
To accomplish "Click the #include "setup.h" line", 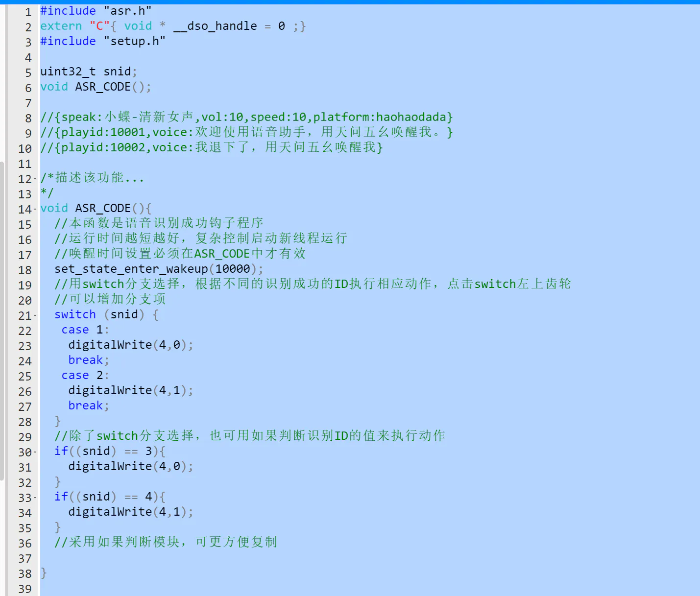I will 103,41.
